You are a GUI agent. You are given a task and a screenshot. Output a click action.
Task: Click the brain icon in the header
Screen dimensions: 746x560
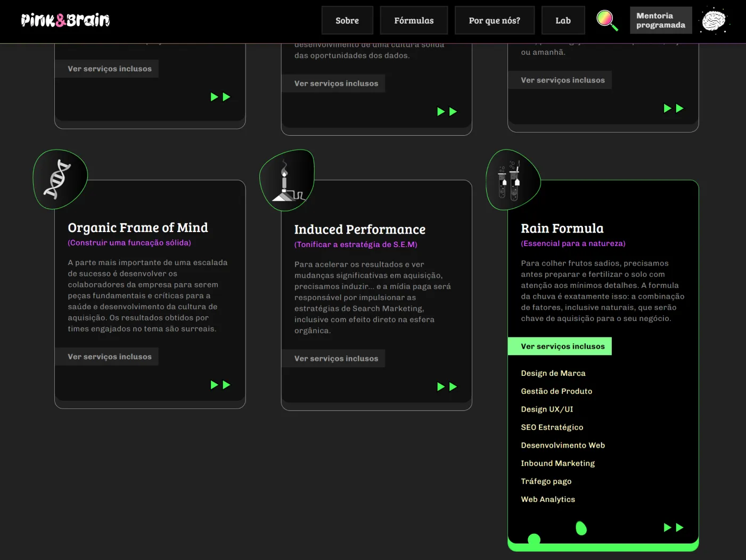pyautogui.click(x=714, y=21)
